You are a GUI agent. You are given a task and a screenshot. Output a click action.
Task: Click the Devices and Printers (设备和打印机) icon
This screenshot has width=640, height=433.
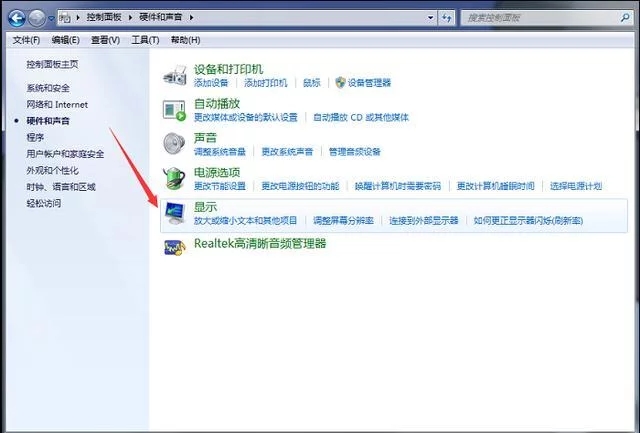click(x=175, y=75)
